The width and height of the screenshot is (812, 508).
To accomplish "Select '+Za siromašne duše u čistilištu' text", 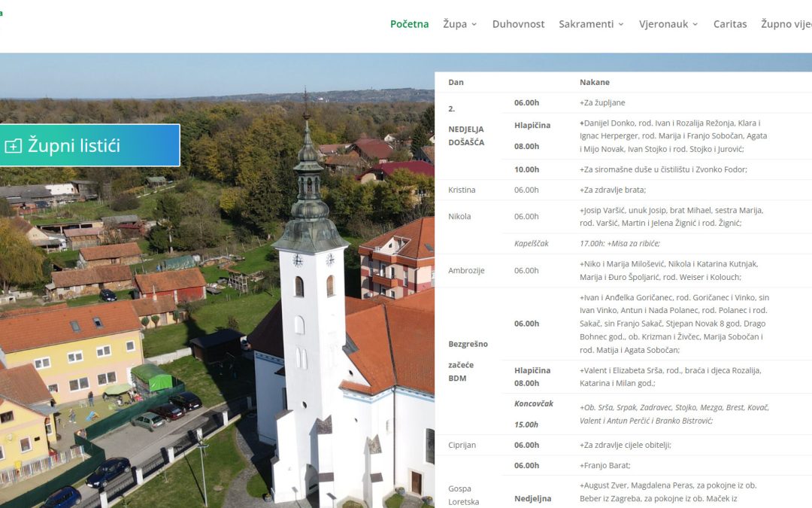I will click(663, 169).
